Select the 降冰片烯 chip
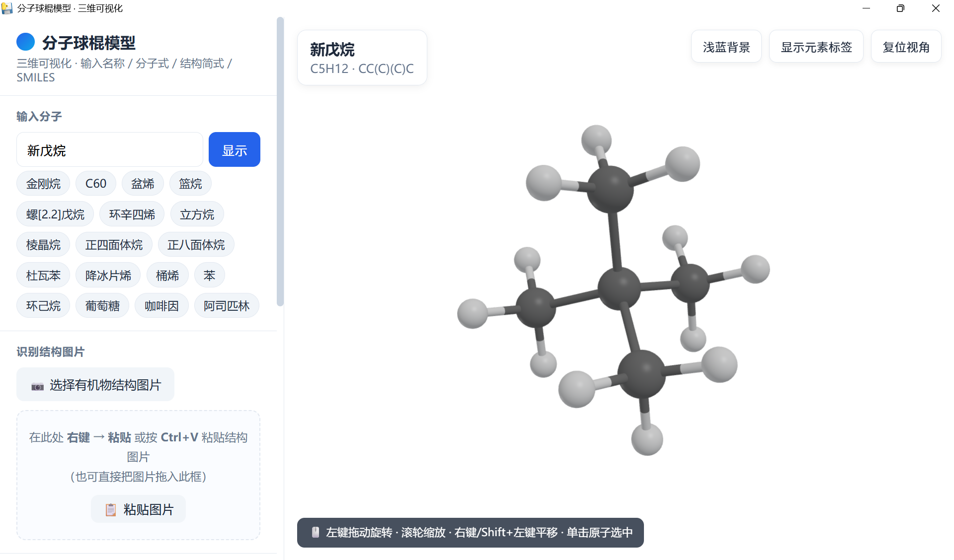 pos(108,276)
